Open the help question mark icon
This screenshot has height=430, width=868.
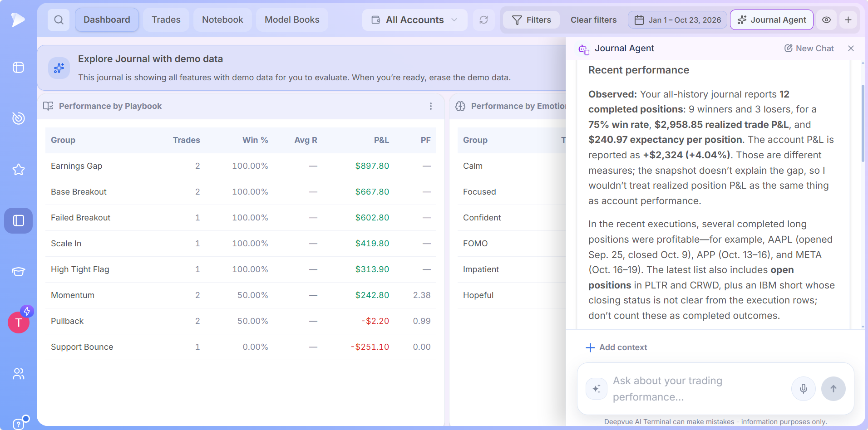click(x=19, y=424)
